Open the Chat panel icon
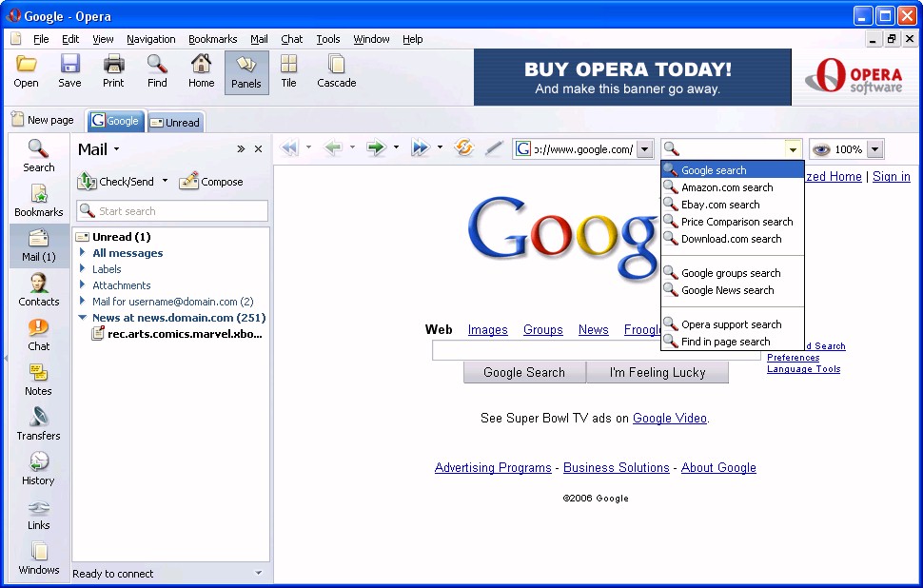The height and width of the screenshot is (588, 923). click(x=38, y=335)
